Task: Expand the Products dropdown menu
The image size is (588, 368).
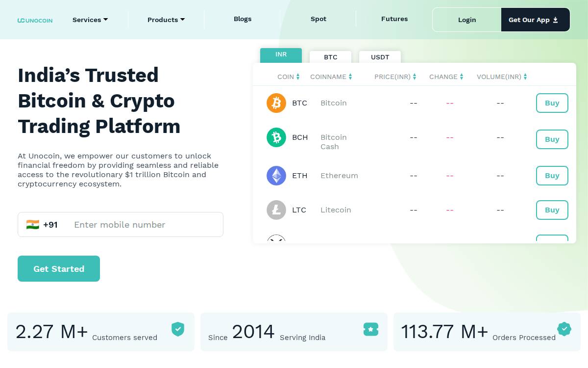Action: click(166, 20)
